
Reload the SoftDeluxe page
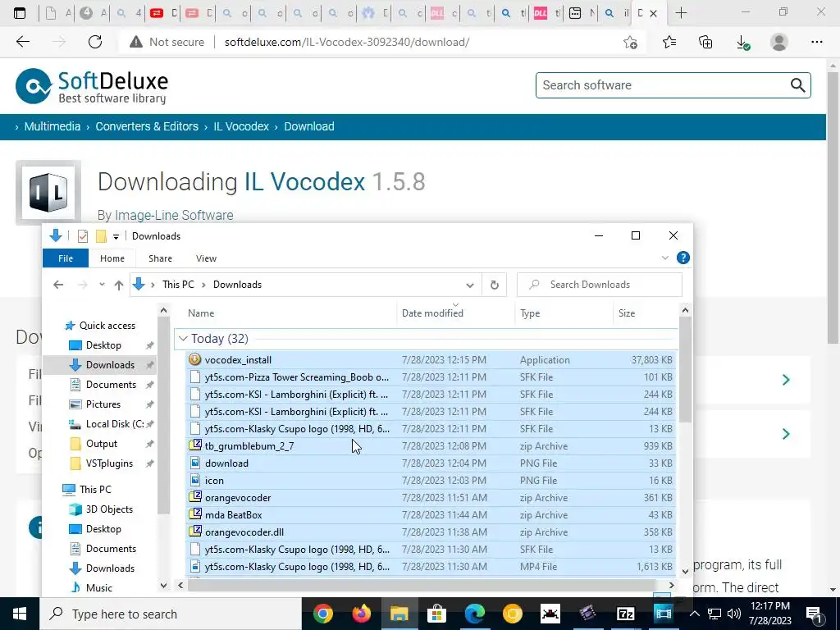click(x=95, y=42)
